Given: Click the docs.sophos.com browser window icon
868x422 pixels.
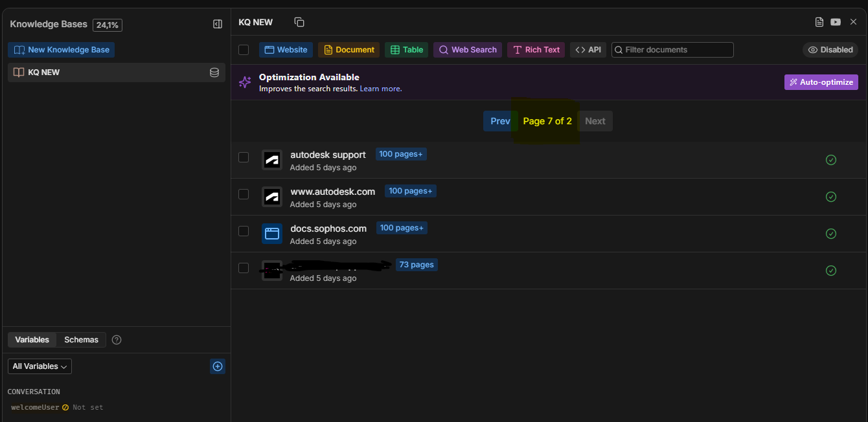Looking at the screenshot, I should [x=272, y=234].
